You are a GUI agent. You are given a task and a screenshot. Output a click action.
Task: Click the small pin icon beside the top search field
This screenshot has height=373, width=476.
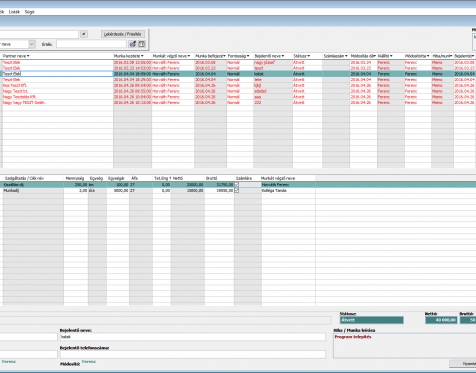coord(84,34)
